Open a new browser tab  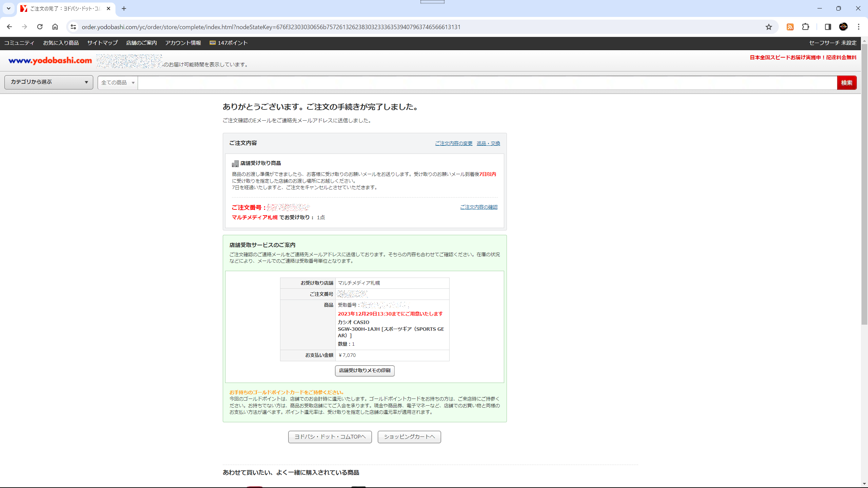pyautogui.click(x=124, y=8)
